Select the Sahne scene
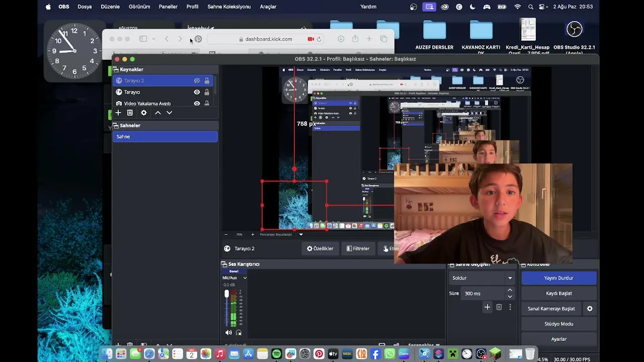Viewport: 644px width, 362px height. pyautogui.click(x=165, y=136)
